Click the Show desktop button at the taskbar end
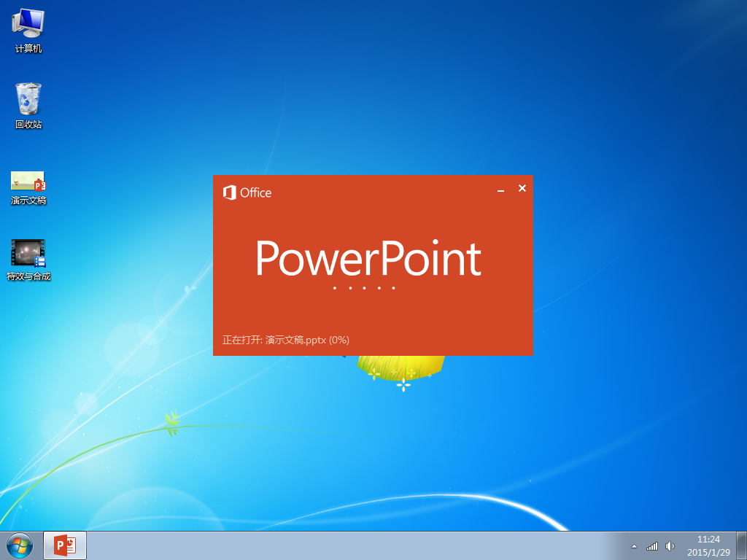This screenshot has width=747, height=560. pyautogui.click(x=741, y=545)
